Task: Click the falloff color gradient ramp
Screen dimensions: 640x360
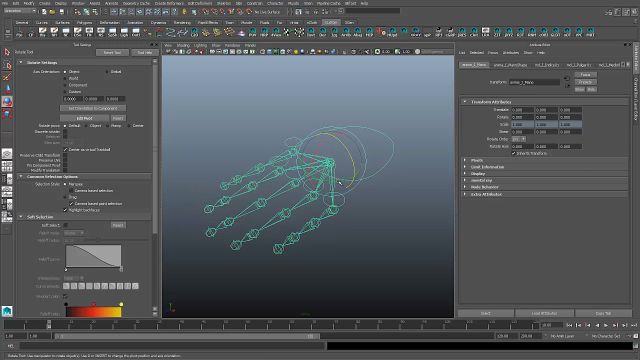Action: coord(93,312)
